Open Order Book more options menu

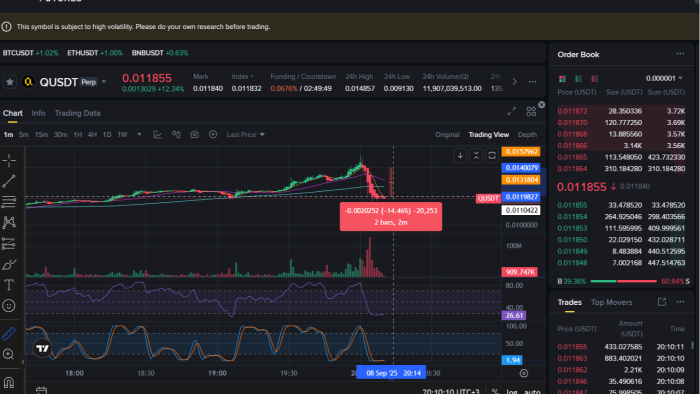680,54
